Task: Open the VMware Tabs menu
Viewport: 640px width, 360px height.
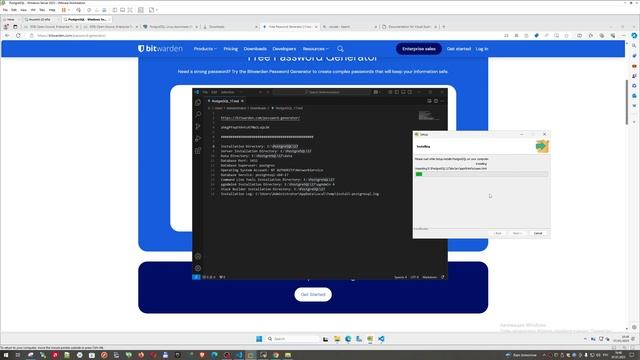Action: (x=42, y=10)
